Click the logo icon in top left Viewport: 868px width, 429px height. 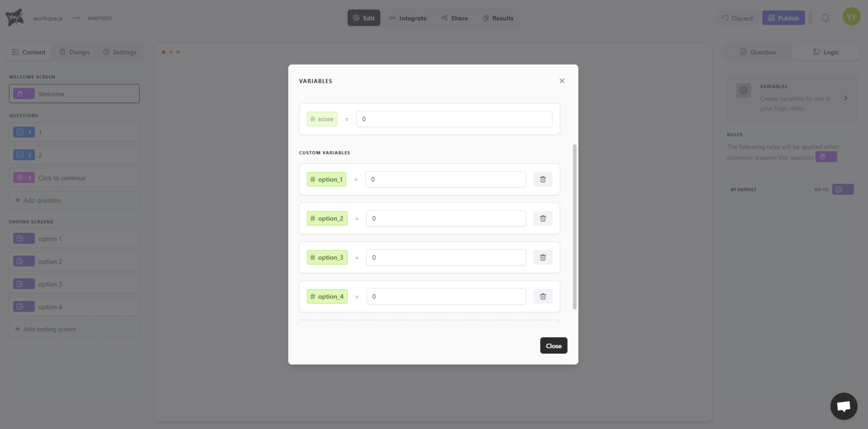click(15, 17)
